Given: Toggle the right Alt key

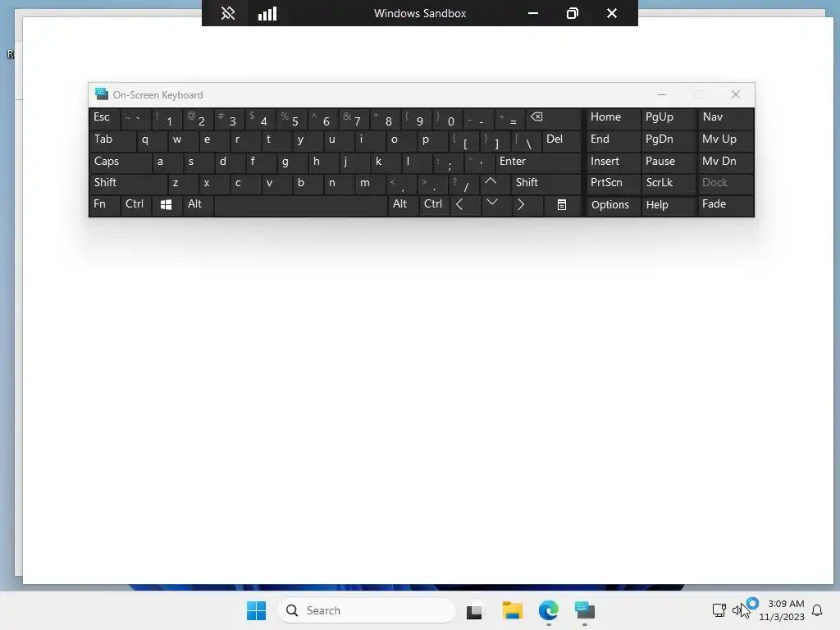Looking at the screenshot, I should coord(402,204).
